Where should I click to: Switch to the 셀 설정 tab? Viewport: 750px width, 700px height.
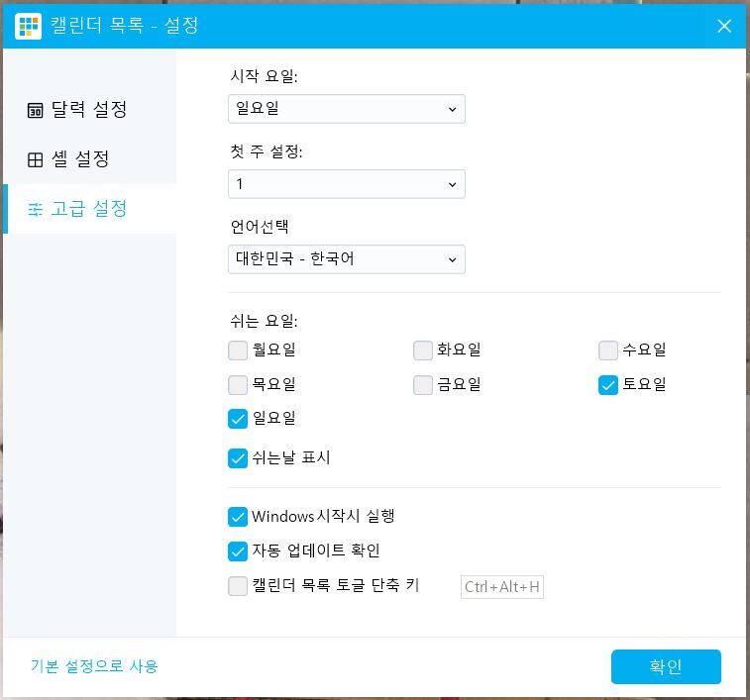(89, 159)
